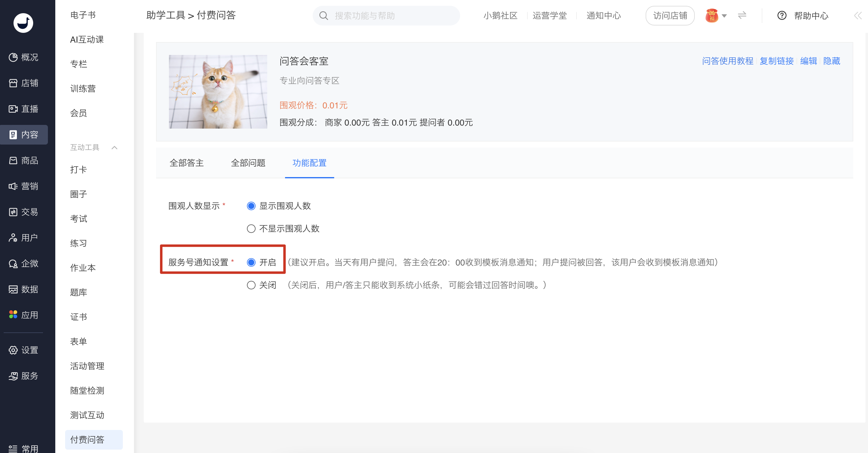Switch to the 全部问题 tab

click(248, 163)
